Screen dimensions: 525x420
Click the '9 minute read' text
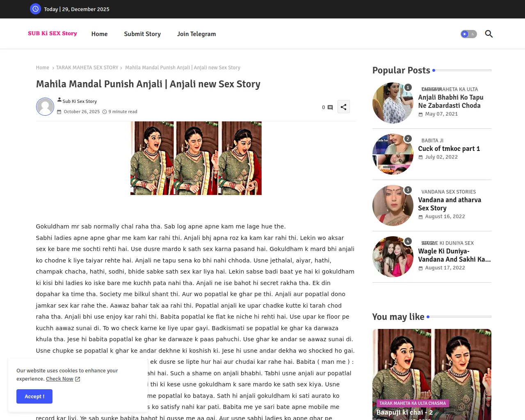point(123,112)
